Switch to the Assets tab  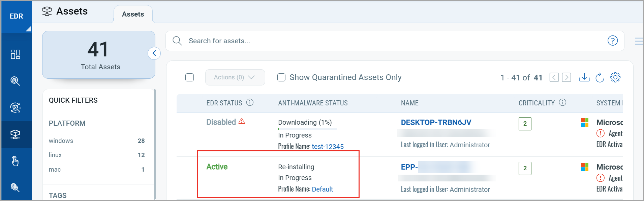[x=133, y=14]
